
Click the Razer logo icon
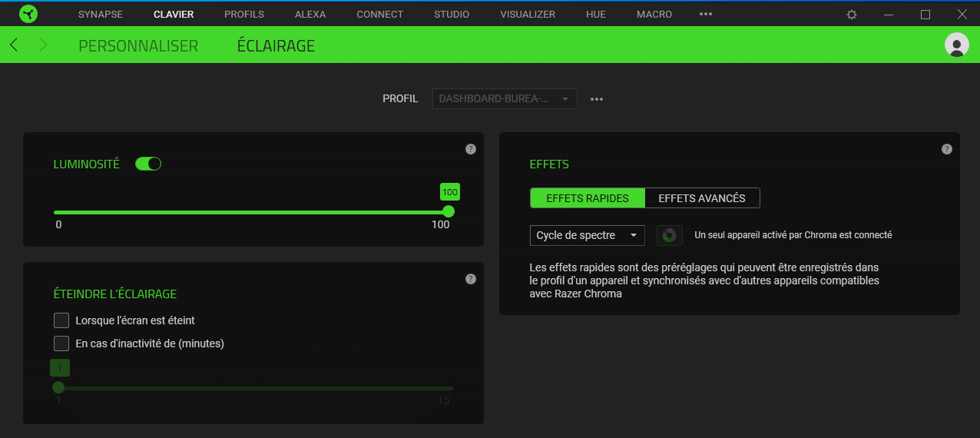pyautogui.click(x=28, y=14)
